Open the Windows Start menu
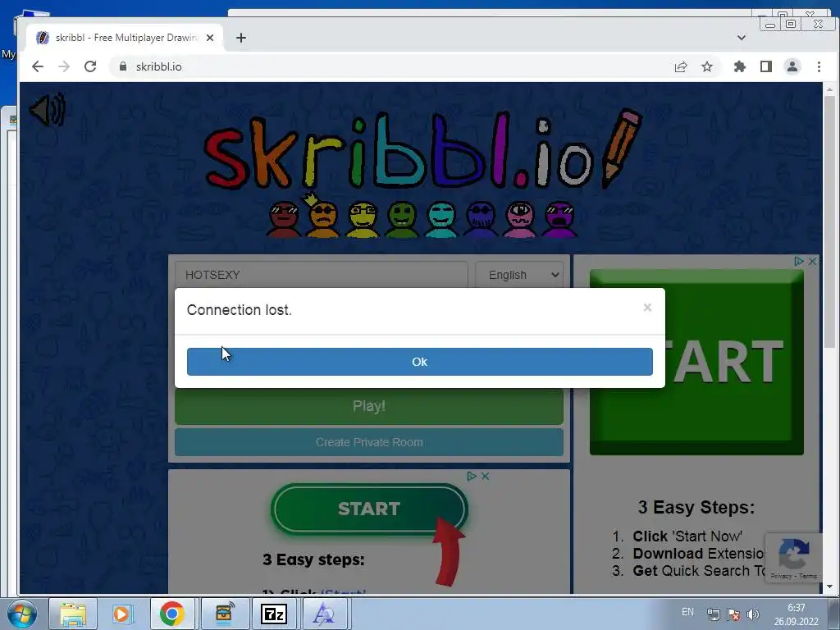This screenshot has height=630, width=840. (21, 614)
